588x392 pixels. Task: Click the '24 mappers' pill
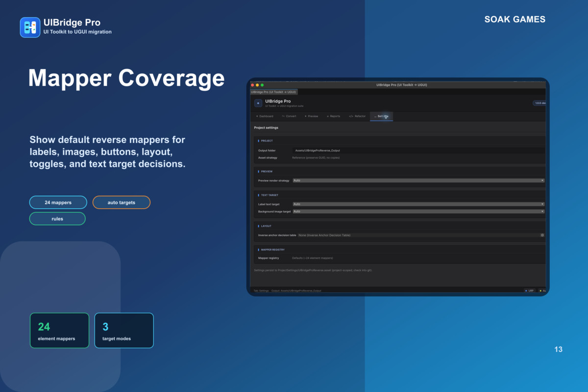click(58, 202)
